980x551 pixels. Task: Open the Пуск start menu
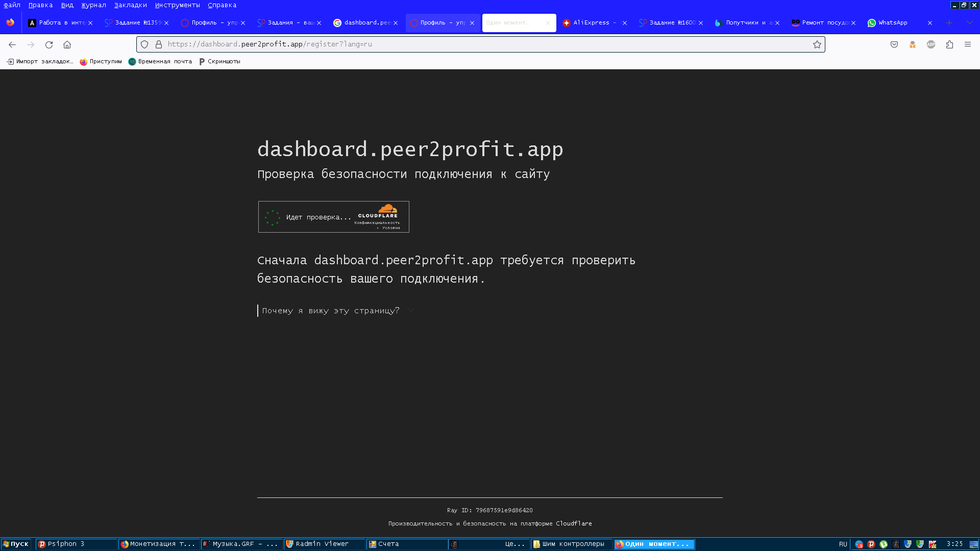(x=16, y=544)
